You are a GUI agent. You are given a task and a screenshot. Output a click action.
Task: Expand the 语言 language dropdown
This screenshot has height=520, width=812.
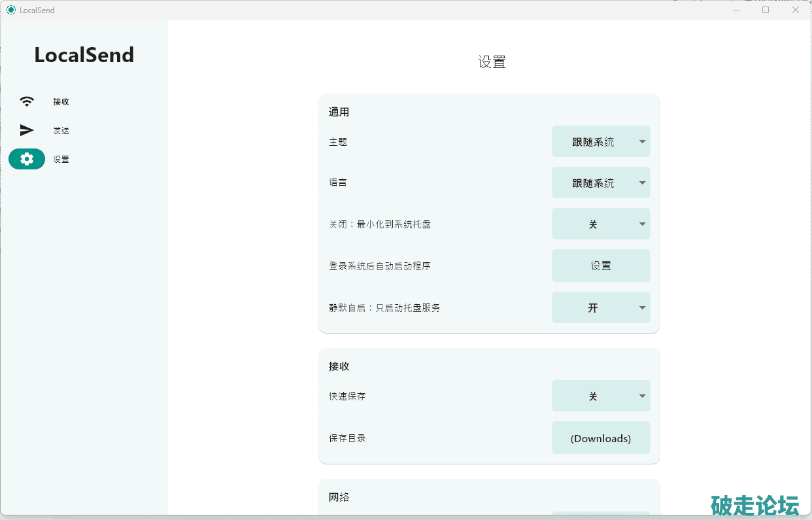pyautogui.click(x=600, y=183)
